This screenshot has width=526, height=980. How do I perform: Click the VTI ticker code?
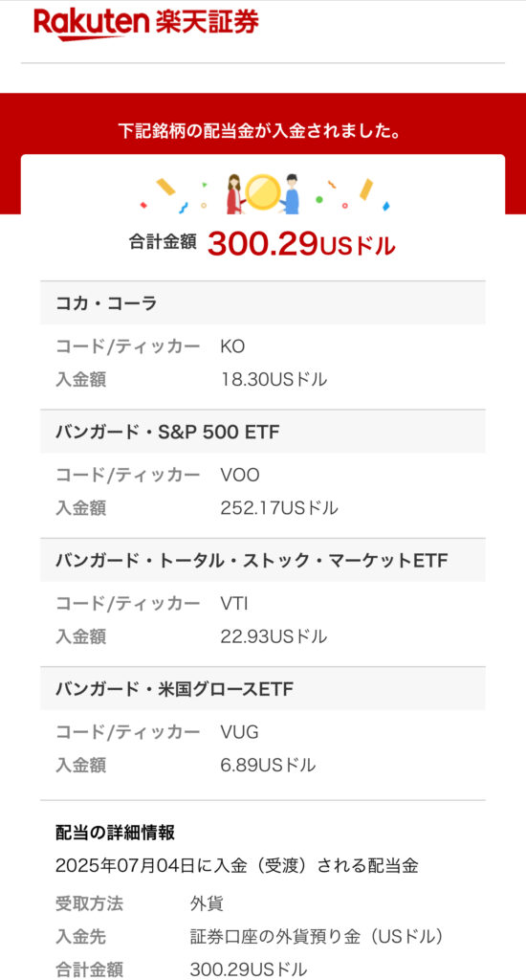(234, 604)
